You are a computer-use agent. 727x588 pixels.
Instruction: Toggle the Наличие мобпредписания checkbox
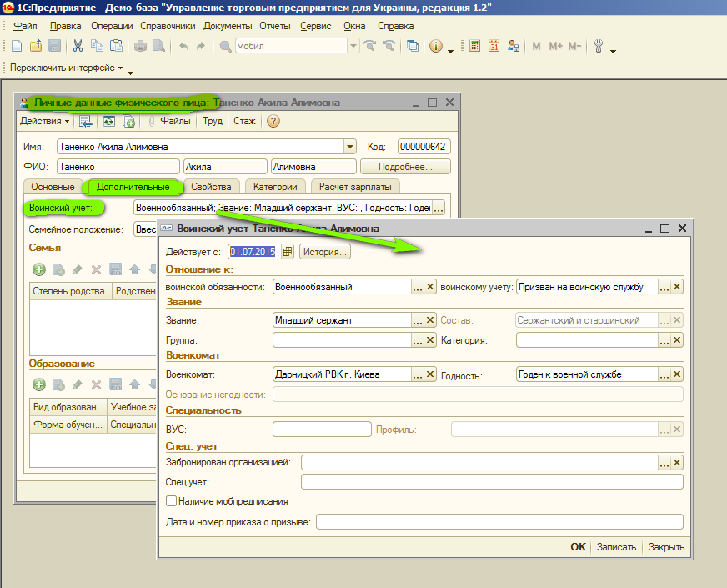click(x=171, y=500)
